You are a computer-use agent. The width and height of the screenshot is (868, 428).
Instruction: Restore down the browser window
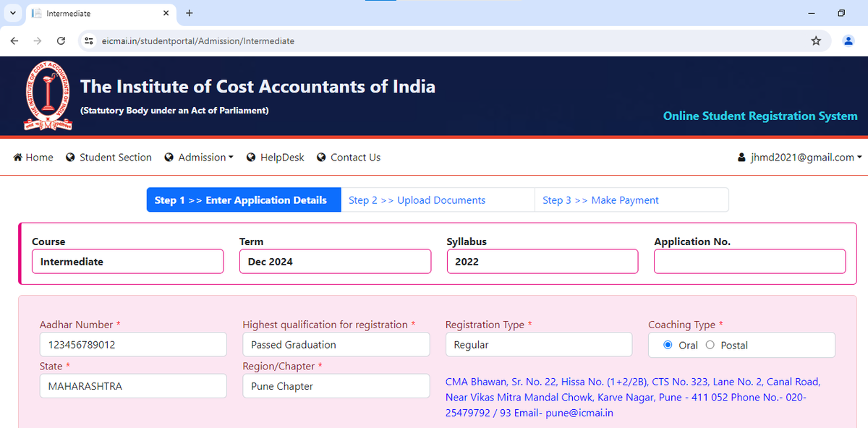[841, 13]
